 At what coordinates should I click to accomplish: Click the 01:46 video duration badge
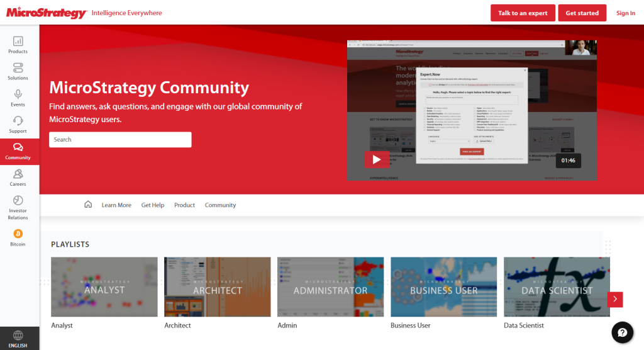point(568,161)
